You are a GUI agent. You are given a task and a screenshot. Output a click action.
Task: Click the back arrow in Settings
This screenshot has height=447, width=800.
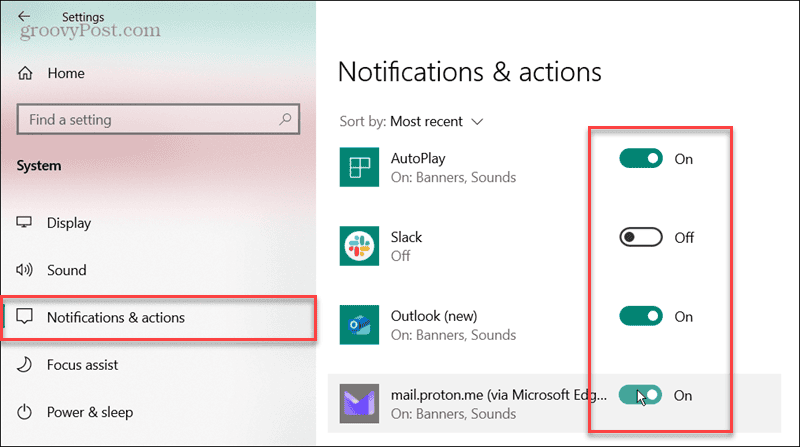coord(24,16)
